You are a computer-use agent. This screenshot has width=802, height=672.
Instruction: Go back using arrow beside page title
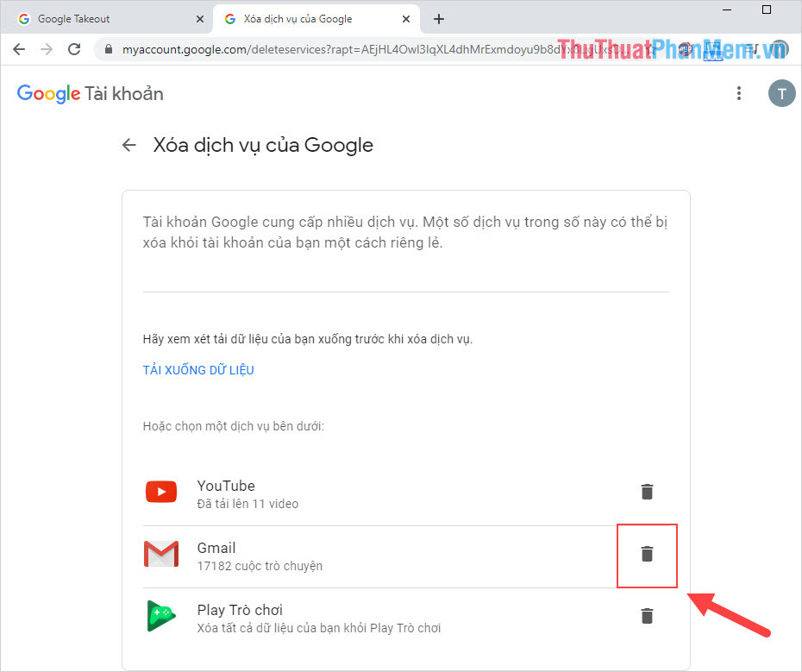(x=128, y=145)
